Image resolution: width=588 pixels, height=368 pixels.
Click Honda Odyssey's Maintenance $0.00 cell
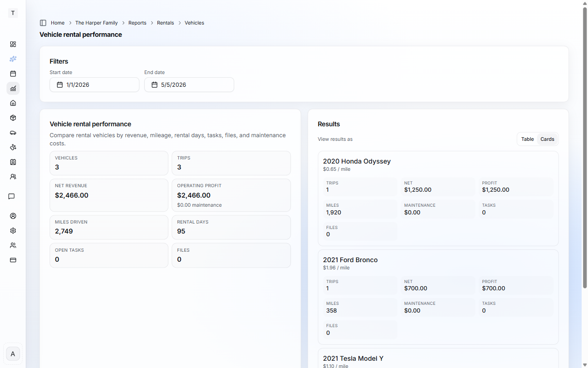click(438, 209)
